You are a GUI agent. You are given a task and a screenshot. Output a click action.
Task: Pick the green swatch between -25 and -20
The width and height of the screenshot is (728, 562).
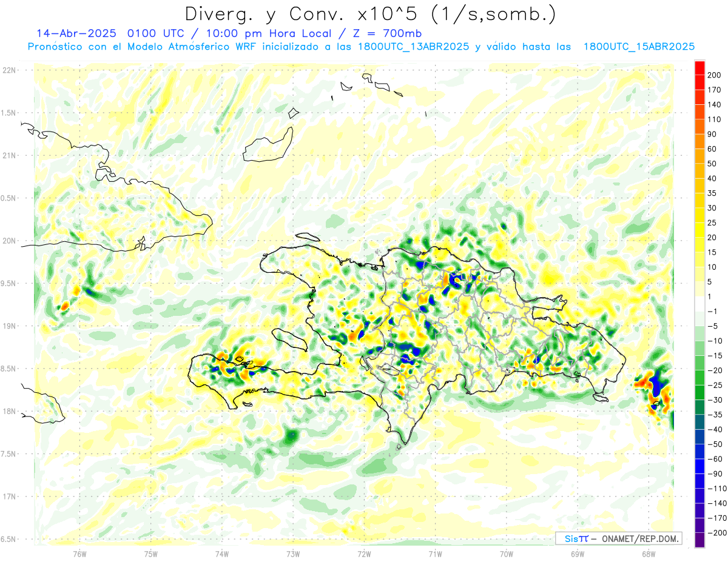click(699, 377)
